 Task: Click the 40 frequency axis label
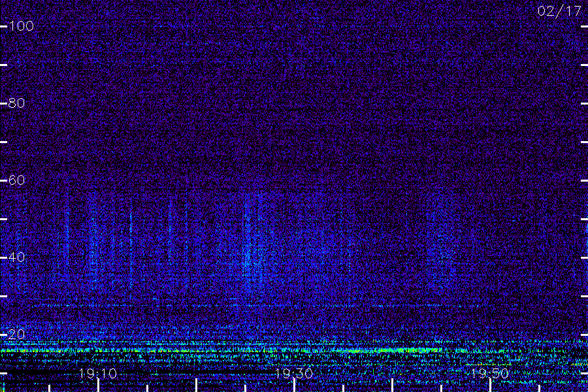tap(16, 257)
